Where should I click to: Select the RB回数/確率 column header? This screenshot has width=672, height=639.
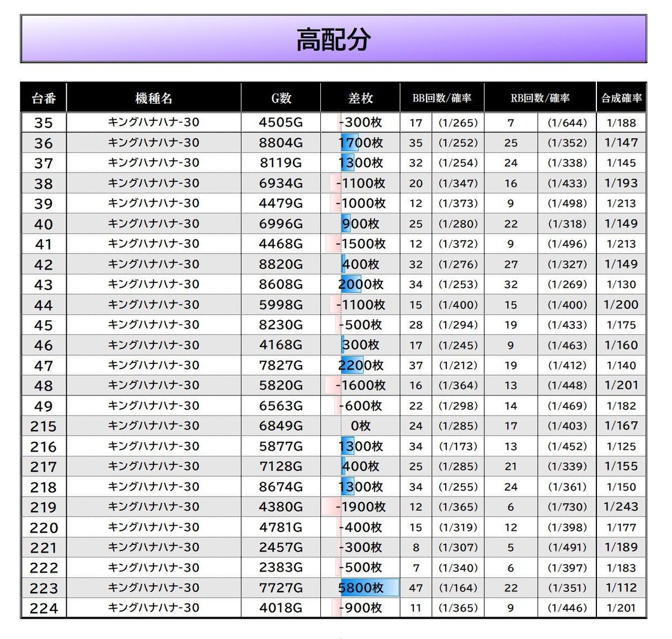click(540, 99)
